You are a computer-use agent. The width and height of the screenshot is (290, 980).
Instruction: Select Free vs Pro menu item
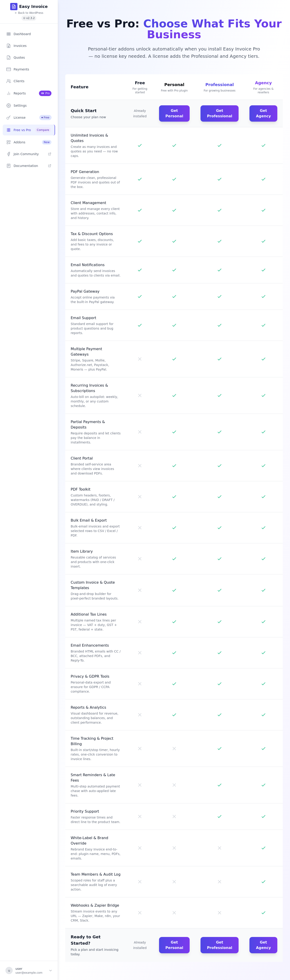[x=29, y=130]
